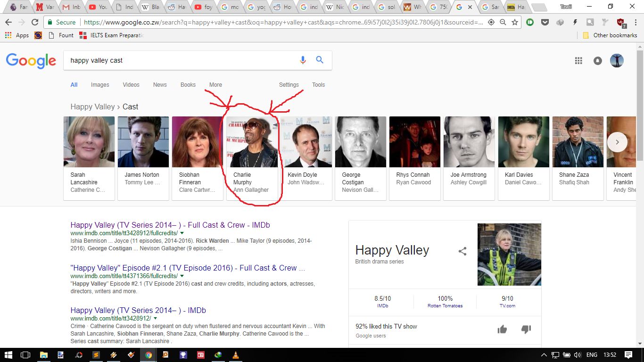Open Google notifications bell
The height and width of the screenshot is (362, 644).
(x=597, y=60)
